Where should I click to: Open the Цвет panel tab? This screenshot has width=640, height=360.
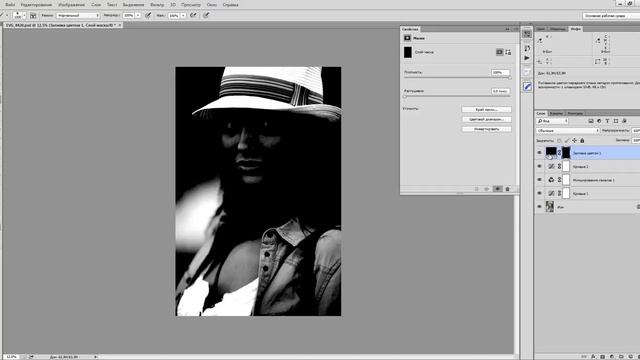tap(541, 29)
